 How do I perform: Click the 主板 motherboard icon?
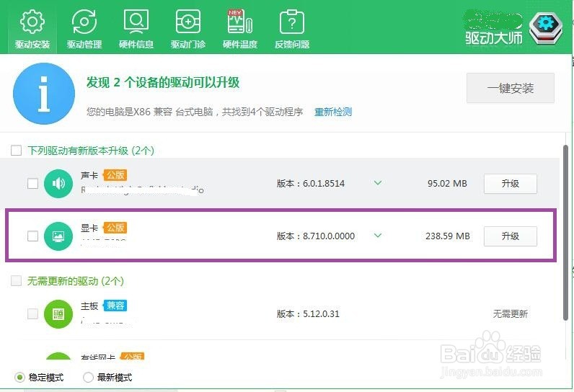[58, 314]
